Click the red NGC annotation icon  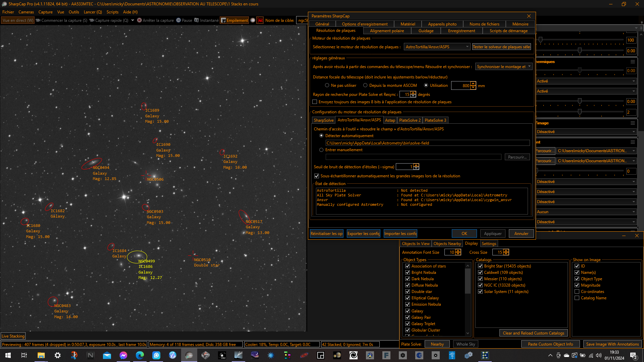tap(260, 20)
